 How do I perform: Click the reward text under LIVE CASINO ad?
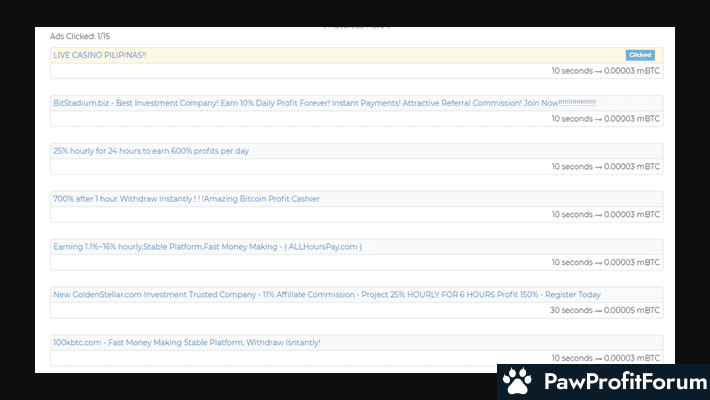coord(606,71)
